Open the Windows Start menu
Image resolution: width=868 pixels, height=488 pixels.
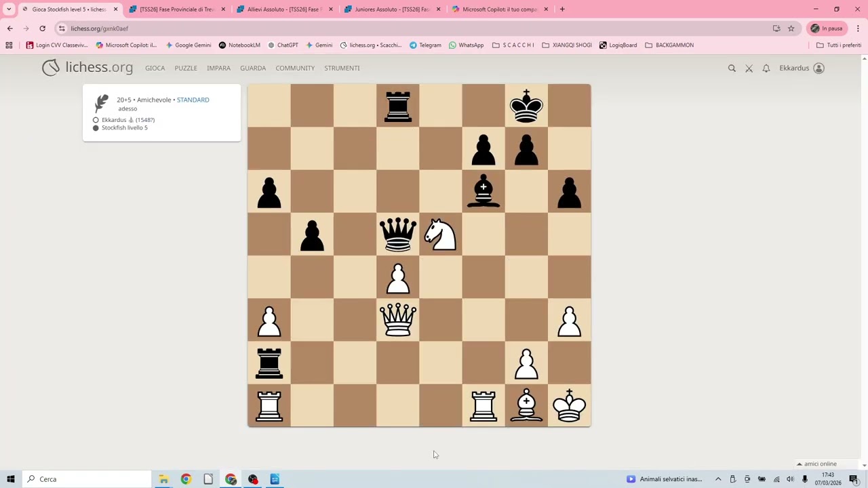tap(10, 479)
